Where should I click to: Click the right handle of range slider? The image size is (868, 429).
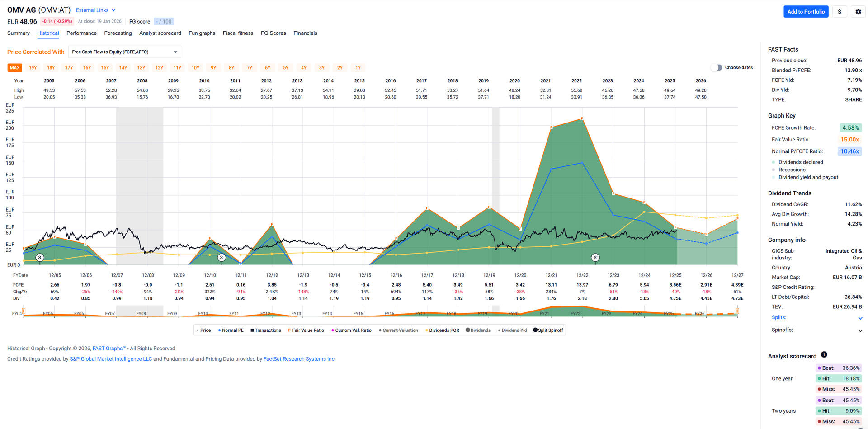tap(737, 311)
